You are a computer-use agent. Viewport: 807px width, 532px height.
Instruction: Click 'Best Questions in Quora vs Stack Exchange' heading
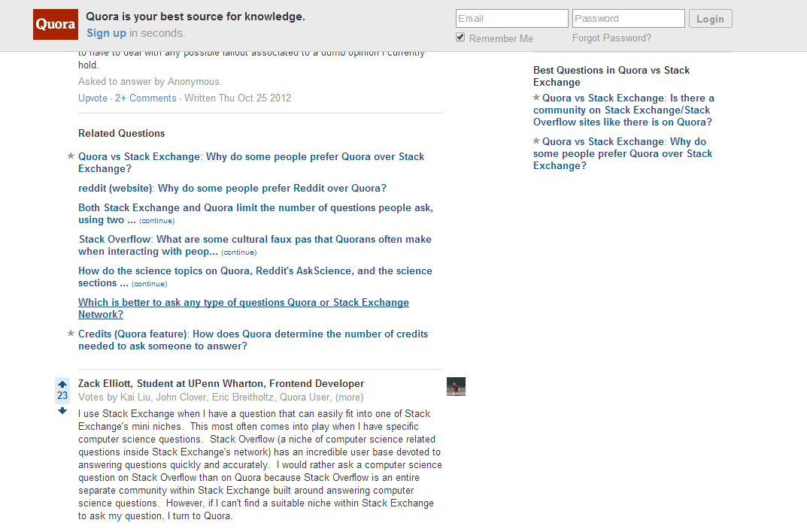click(x=611, y=76)
